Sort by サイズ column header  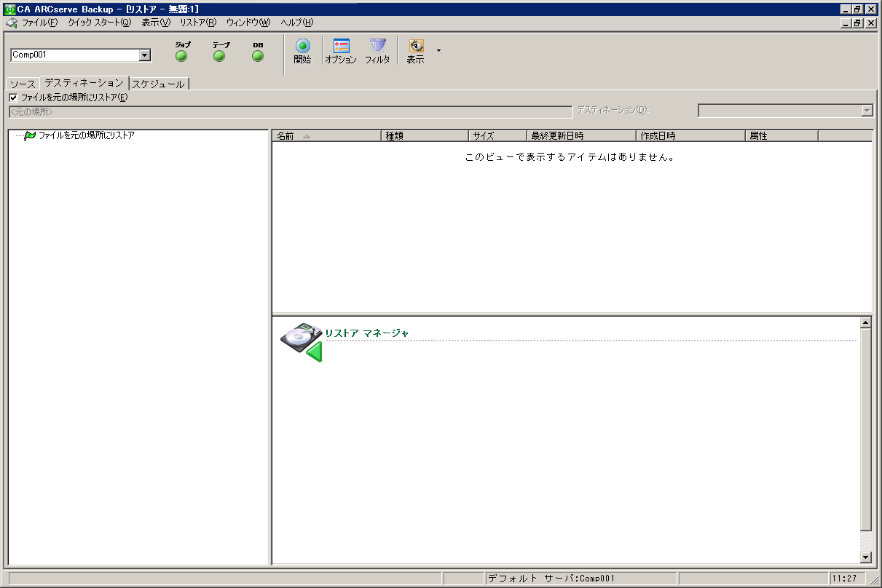(497, 136)
